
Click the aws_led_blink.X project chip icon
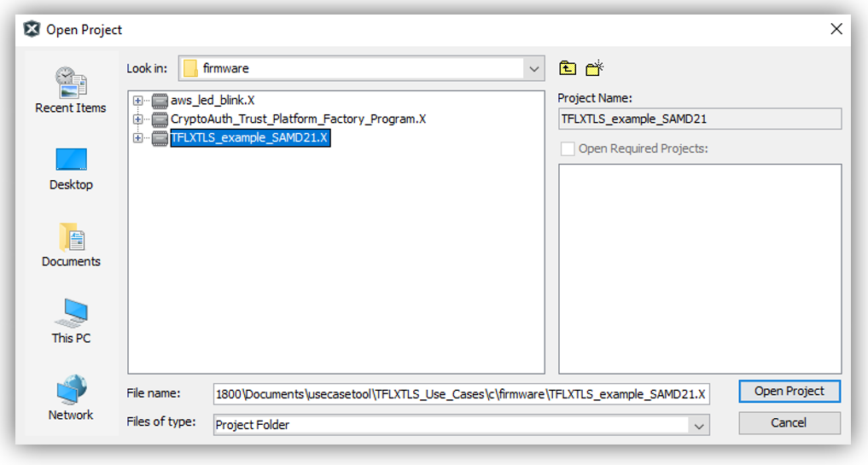160,101
